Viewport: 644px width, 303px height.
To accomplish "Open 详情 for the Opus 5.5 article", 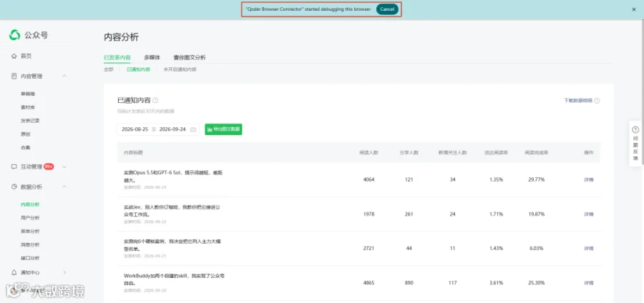I will (589, 179).
